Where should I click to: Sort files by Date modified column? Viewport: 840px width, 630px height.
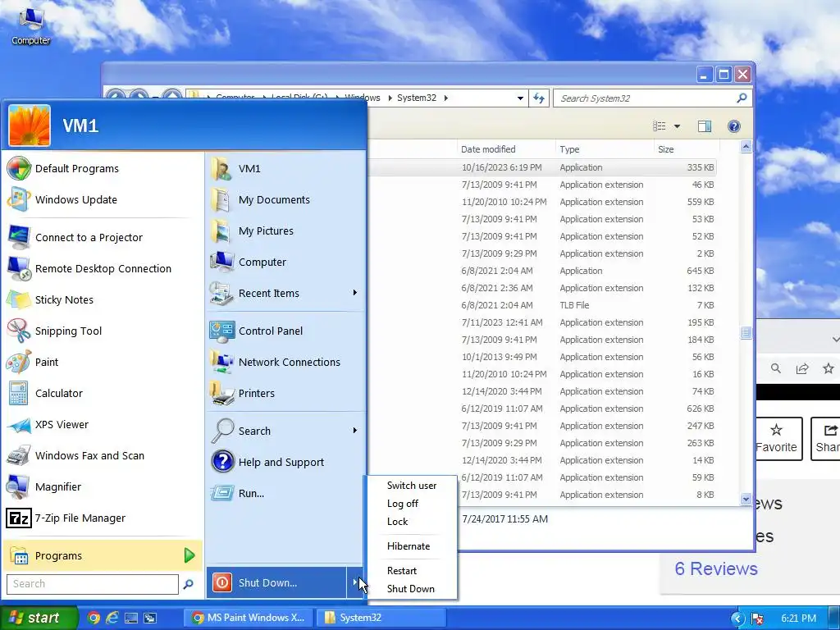pos(505,149)
